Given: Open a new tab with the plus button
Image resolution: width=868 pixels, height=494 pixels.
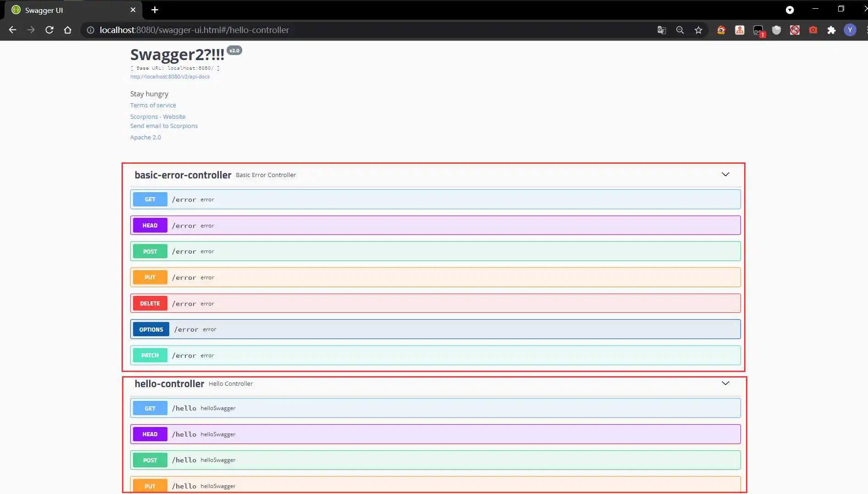Looking at the screenshot, I should tap(155, 10).
